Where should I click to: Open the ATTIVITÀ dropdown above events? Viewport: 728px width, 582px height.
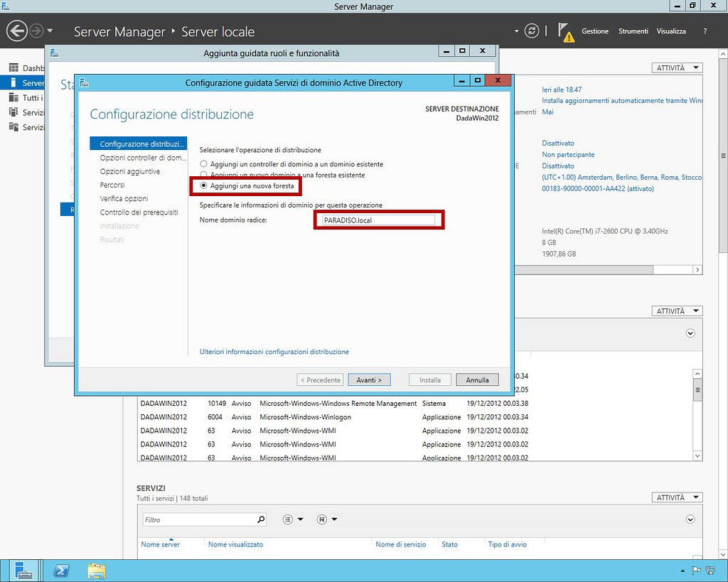click(x=677, y=311)
